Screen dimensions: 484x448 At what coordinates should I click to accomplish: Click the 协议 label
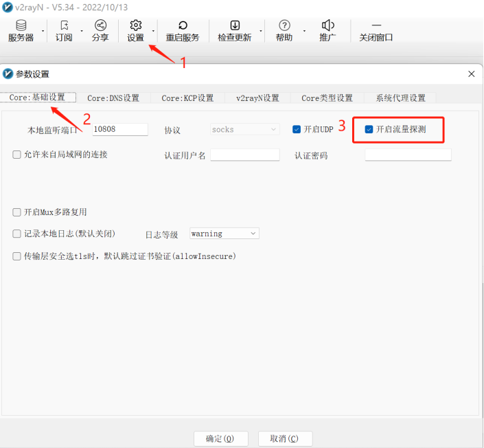pyautogui.click(x=172, y=131)
